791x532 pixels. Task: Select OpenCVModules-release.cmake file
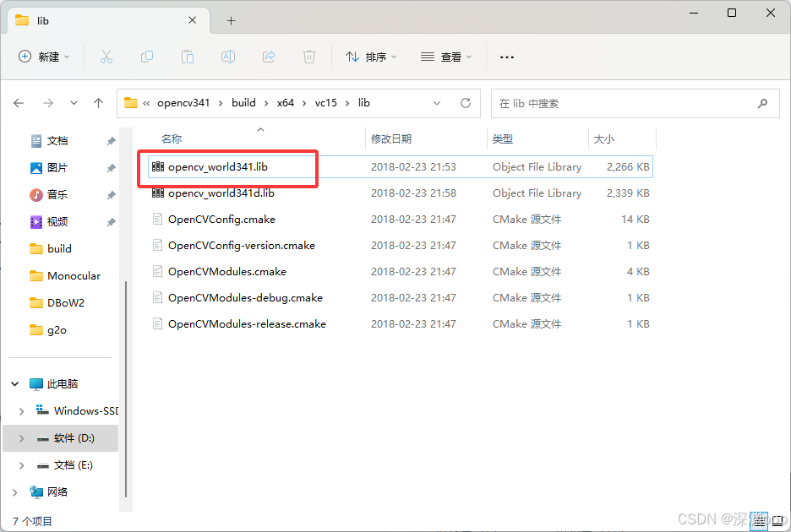(401, 324)
